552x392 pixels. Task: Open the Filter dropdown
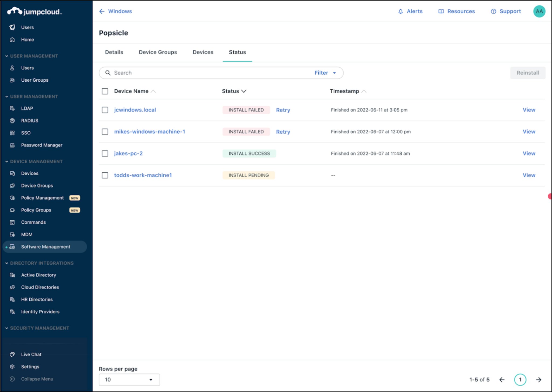pos(326,72)
